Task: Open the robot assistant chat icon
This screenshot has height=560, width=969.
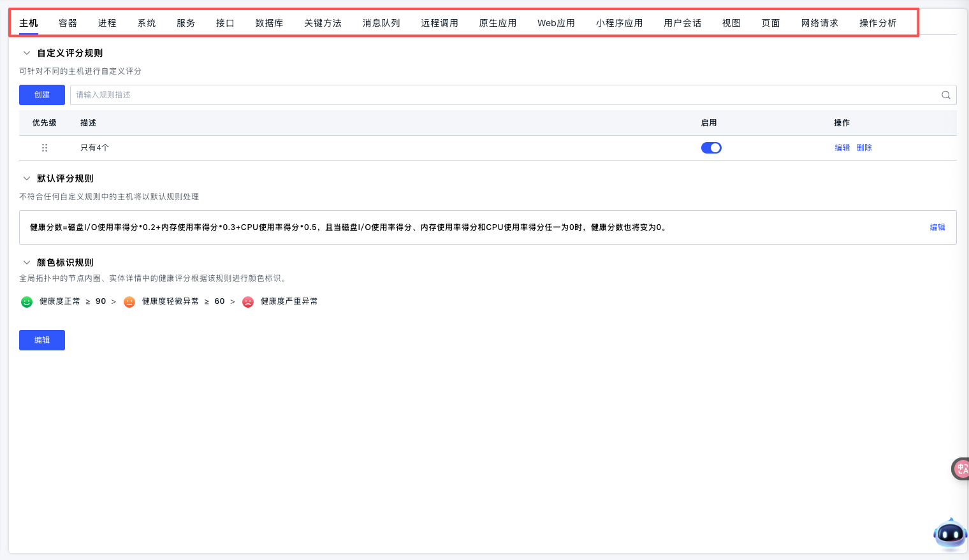Action: (x=950, y=534)
